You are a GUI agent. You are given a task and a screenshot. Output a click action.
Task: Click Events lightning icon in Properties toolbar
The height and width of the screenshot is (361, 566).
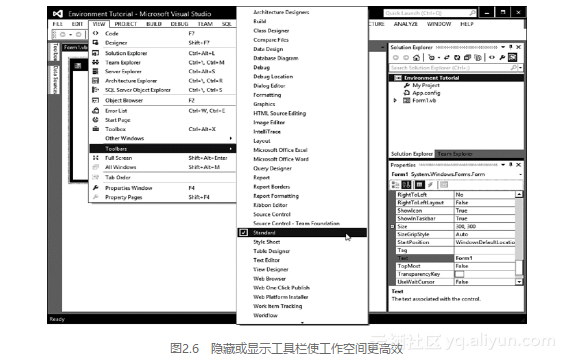tap(430, 185)
